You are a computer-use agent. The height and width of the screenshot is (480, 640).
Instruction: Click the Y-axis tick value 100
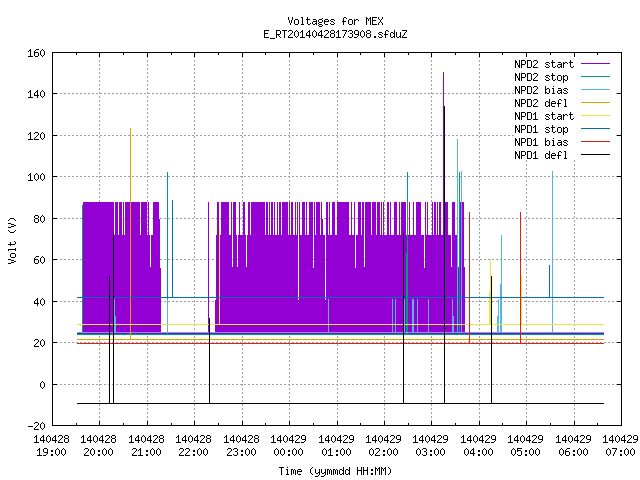point(36,177)
